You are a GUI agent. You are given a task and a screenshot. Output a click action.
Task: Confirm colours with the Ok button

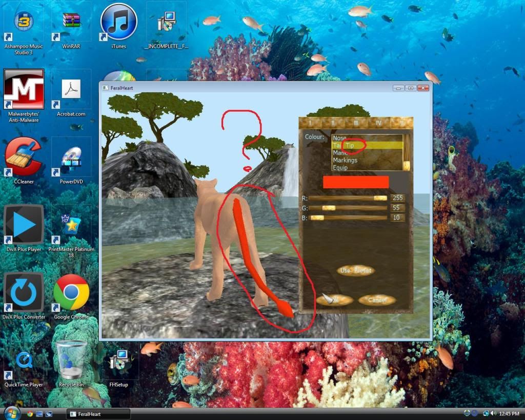(x=334, y=300)
